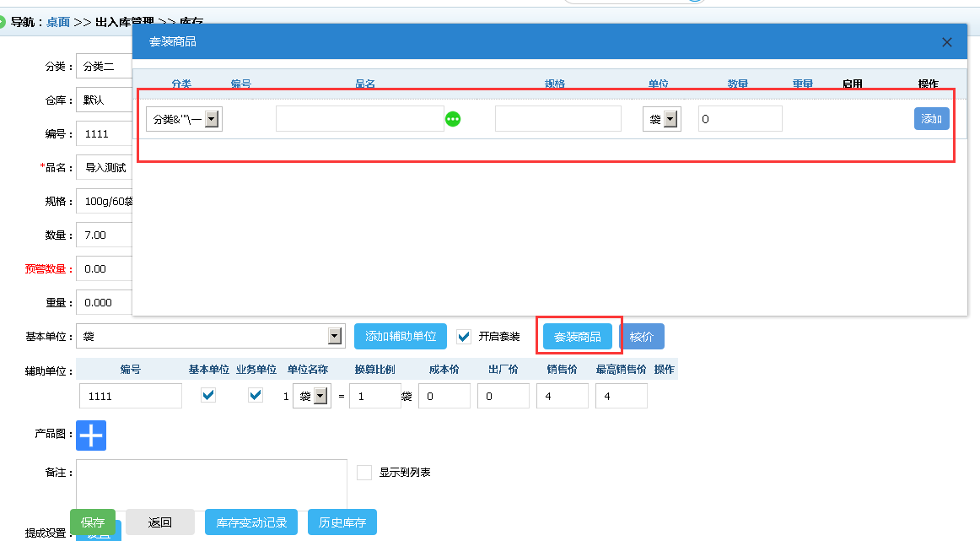The width and height of the screenshot is (980, 541).
Task: Uncheck the 基本单位 checkbox in unit row
Action: click(208, 395)
